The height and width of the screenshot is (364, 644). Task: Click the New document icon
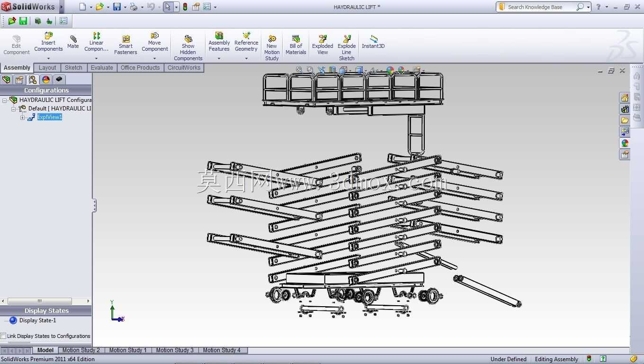click(x=83, y=7)
